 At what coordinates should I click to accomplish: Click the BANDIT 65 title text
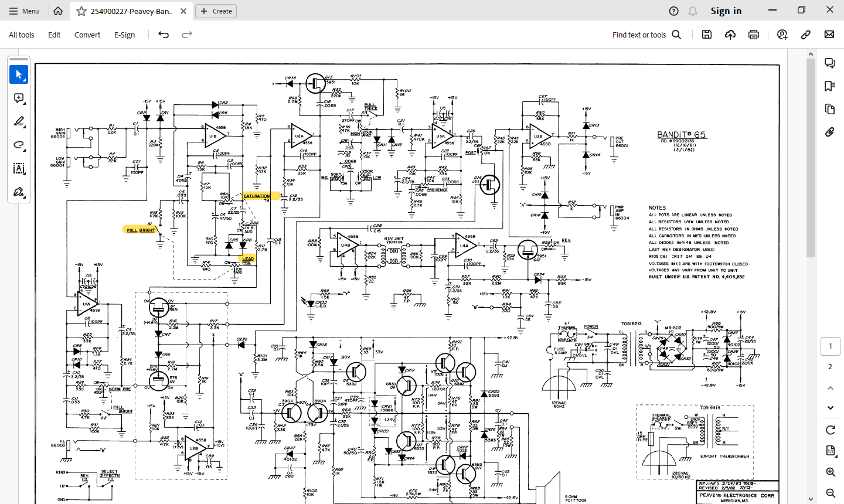click(682, 135)
